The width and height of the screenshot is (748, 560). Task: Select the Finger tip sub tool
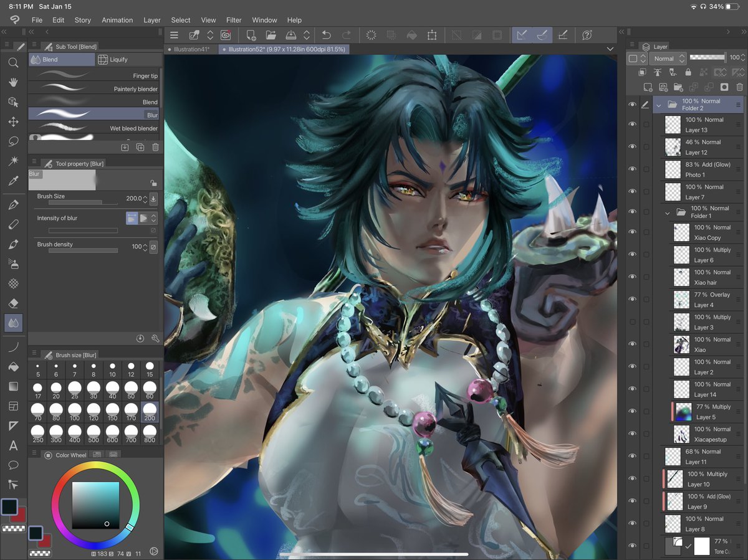(94, 75)
